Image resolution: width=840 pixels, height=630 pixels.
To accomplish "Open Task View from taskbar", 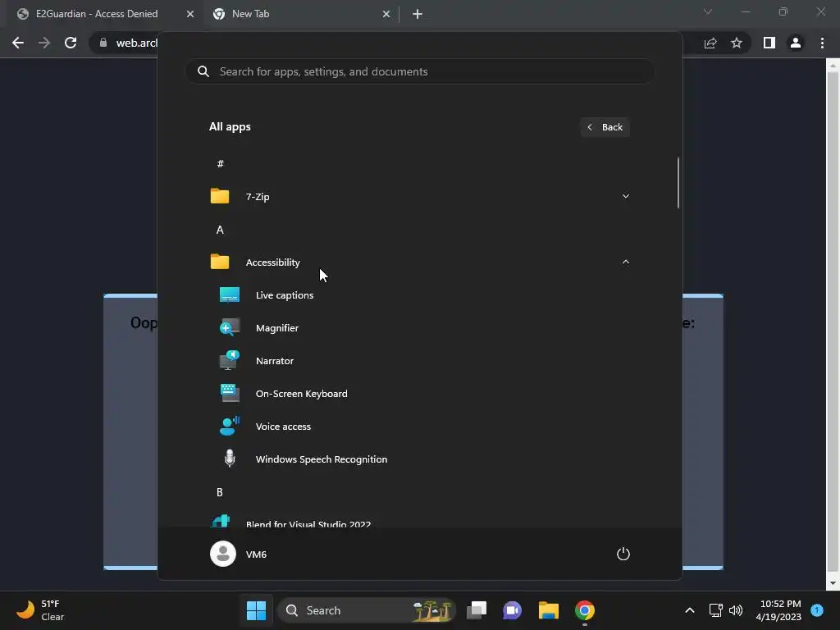I will (477, 610).
